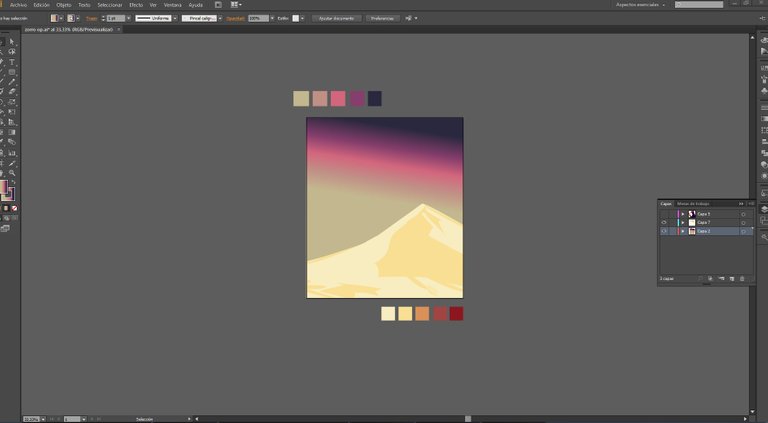Change screen mode at toolbox bottom

point(5,228)
